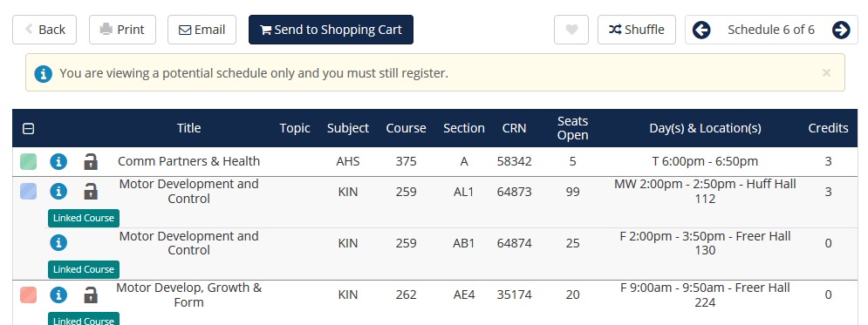Dismiss the potential schedule notice
Screen dimensions: 868x325
click(826, 72)
